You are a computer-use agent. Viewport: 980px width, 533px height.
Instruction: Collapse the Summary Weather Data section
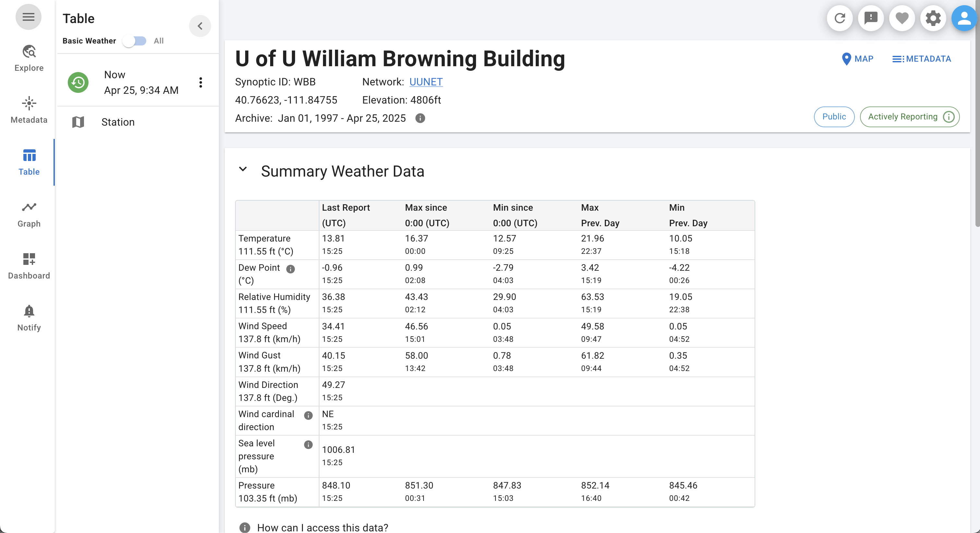pyautogui.click(x=243, y=169)
